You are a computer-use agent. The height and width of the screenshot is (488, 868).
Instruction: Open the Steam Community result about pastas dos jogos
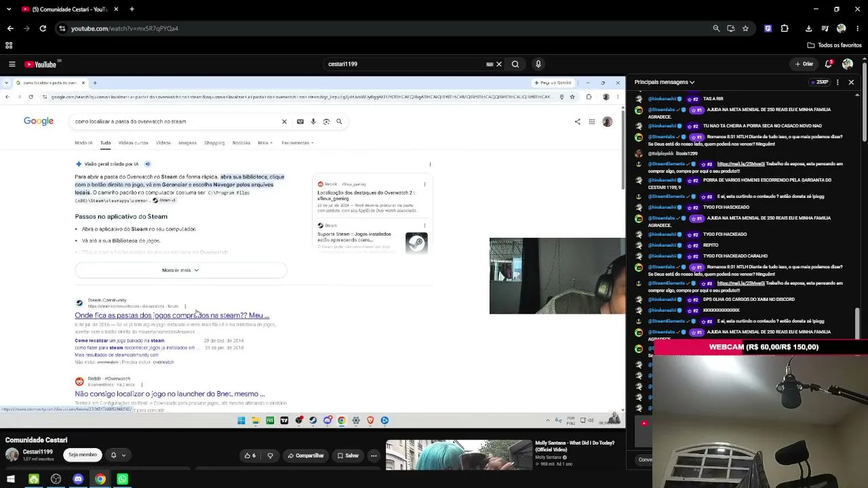click(172, 315)
